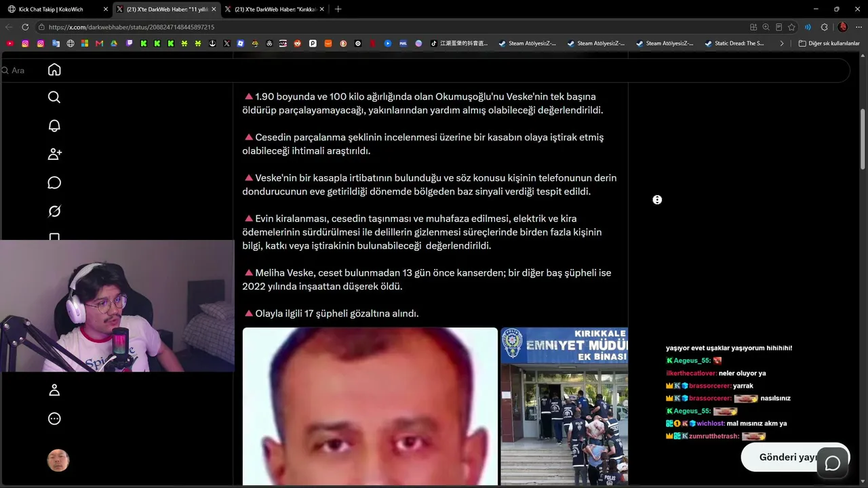Open the Follow people icon in sidebar
This screenshot has height=488, width=868.
click(54, 154)
